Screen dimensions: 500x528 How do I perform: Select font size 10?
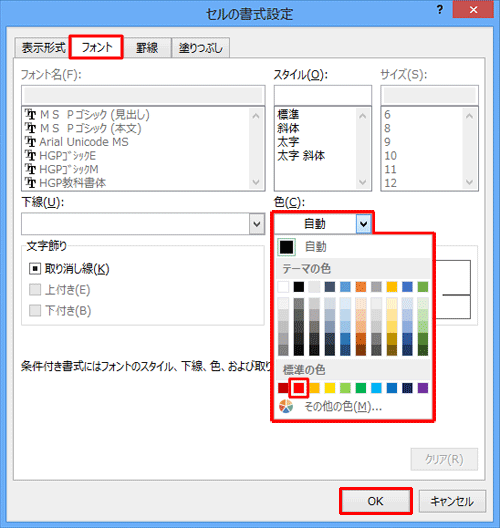[x=391, y=156]
